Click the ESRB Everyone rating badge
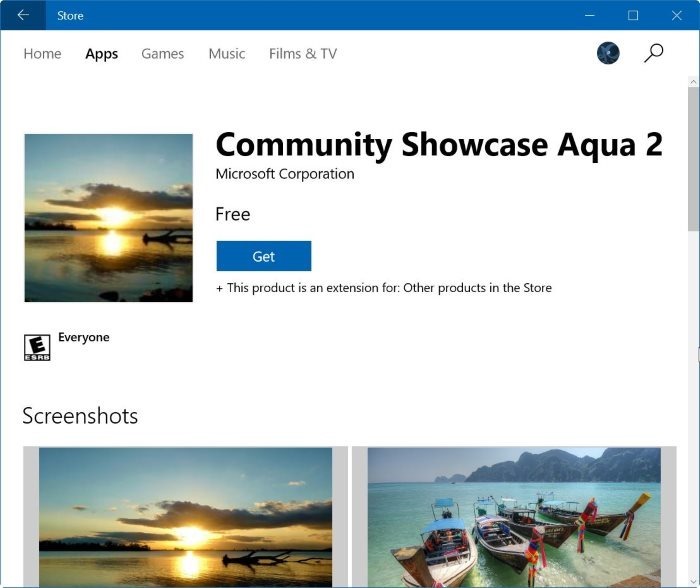Screen dimensions: 700x588 [x=37, y=347]
